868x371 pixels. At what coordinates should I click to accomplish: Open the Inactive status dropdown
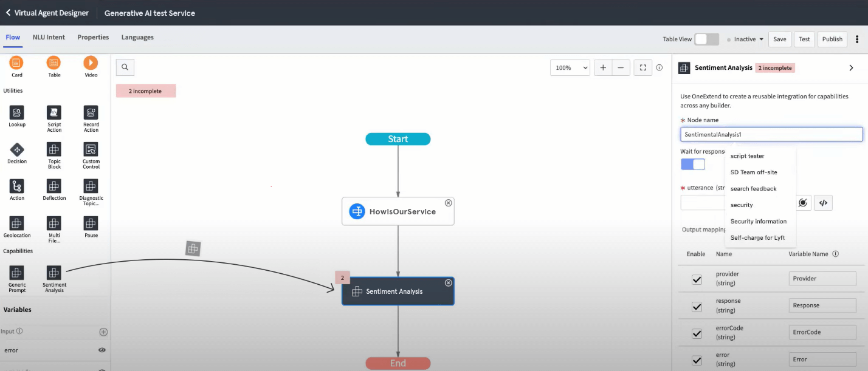tap(745, 39)
